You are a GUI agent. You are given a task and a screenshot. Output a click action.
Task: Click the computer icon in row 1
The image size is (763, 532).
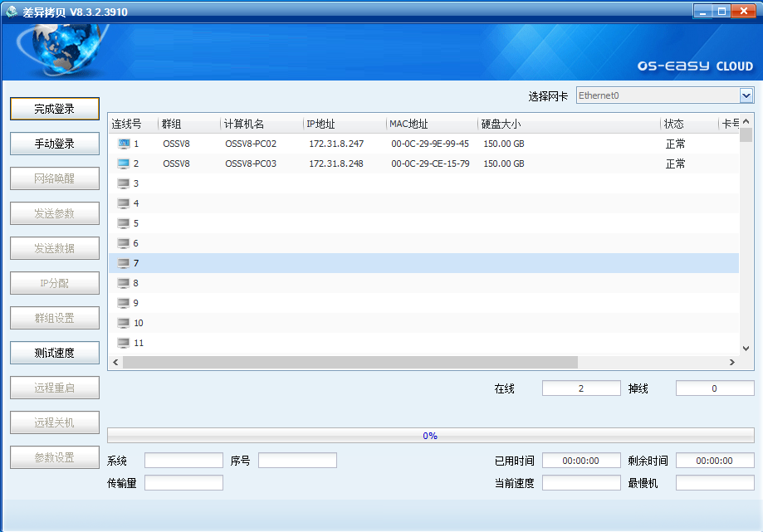124,144
